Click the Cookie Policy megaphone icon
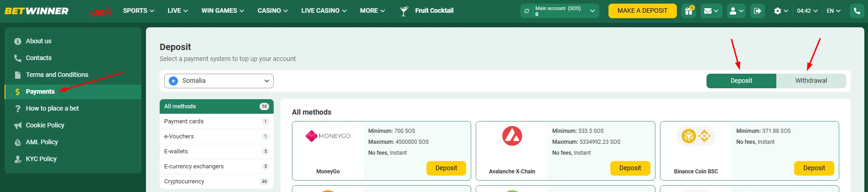Screen dimensions: 868x192 (18, 126)
